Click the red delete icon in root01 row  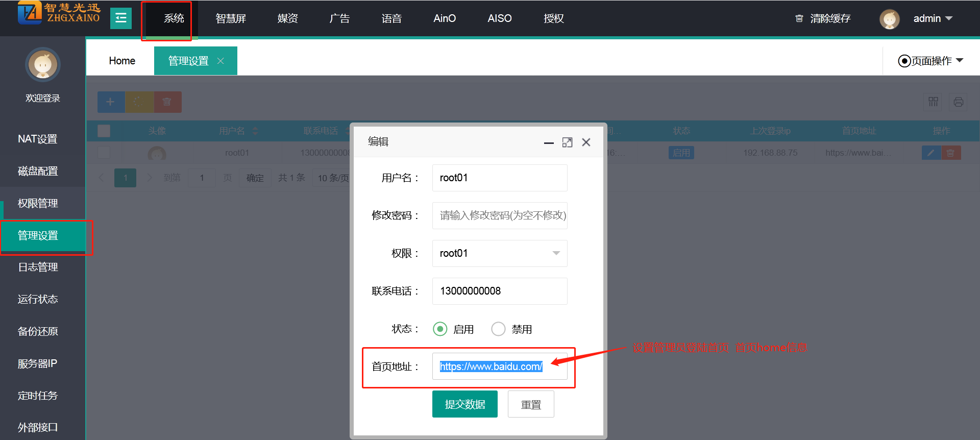(x=950, y=153)
